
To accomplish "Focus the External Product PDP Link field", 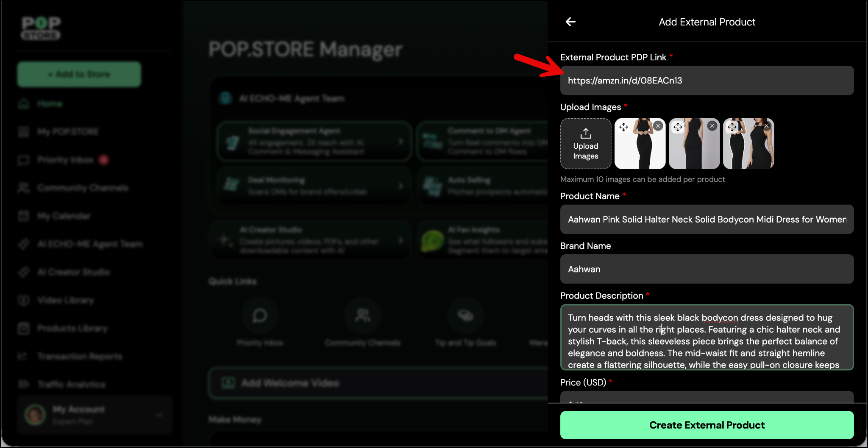I will coord(707,81).
